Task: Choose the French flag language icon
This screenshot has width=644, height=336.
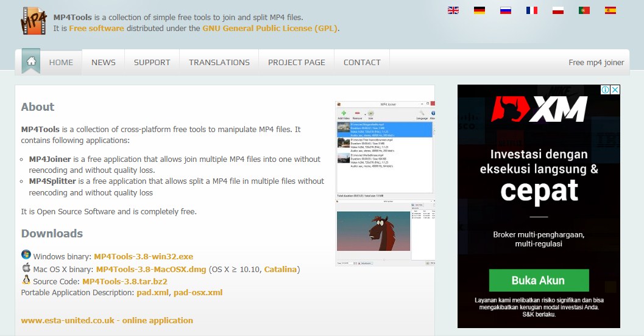Action: click(532, 10)
